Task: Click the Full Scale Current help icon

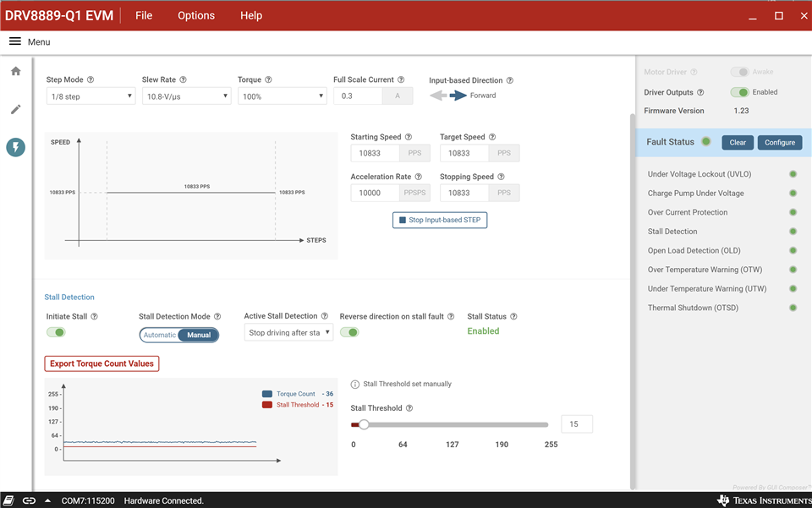Action: point(401,79)
